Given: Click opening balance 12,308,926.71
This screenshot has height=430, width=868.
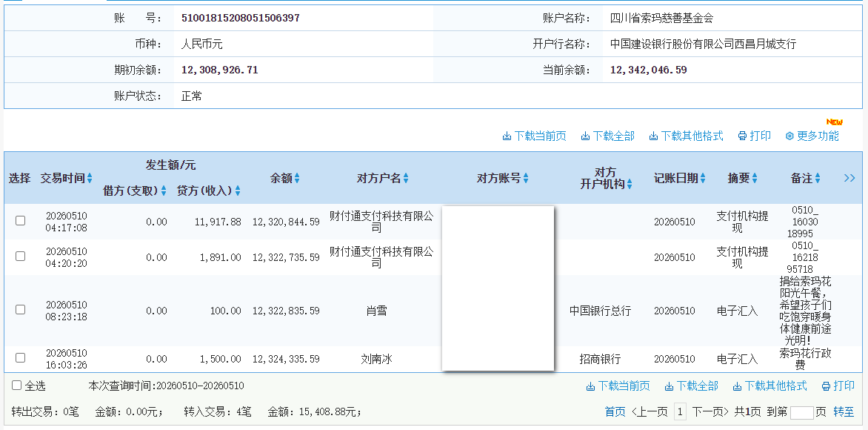Looking at the screenshot, I should pos(220,70).
